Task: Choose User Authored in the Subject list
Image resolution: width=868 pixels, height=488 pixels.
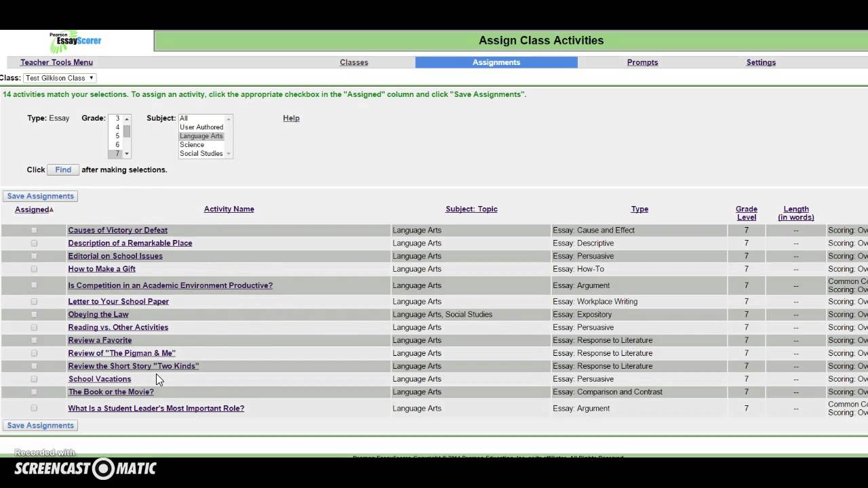Action: coord(201,127)
